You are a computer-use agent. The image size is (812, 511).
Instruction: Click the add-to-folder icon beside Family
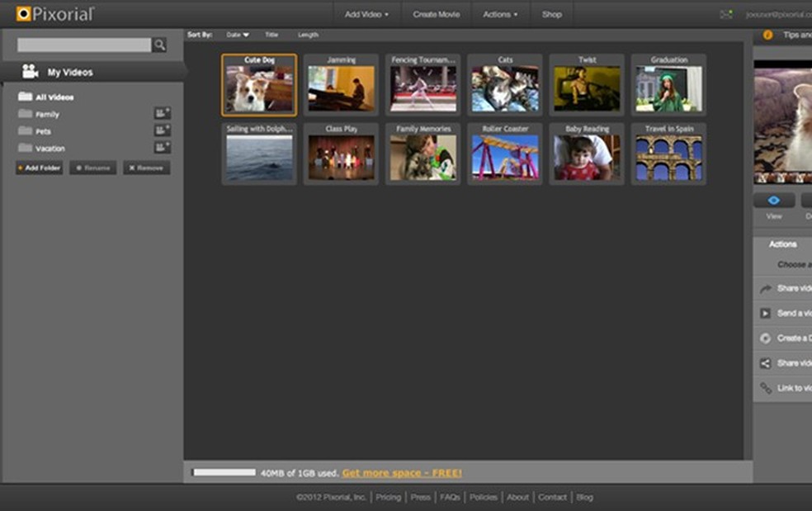(162, 114)
